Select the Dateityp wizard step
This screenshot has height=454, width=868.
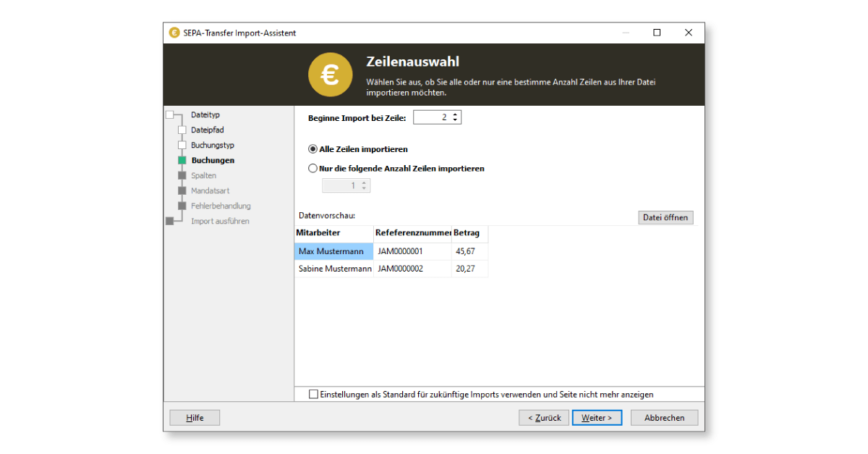pos(205,114)
